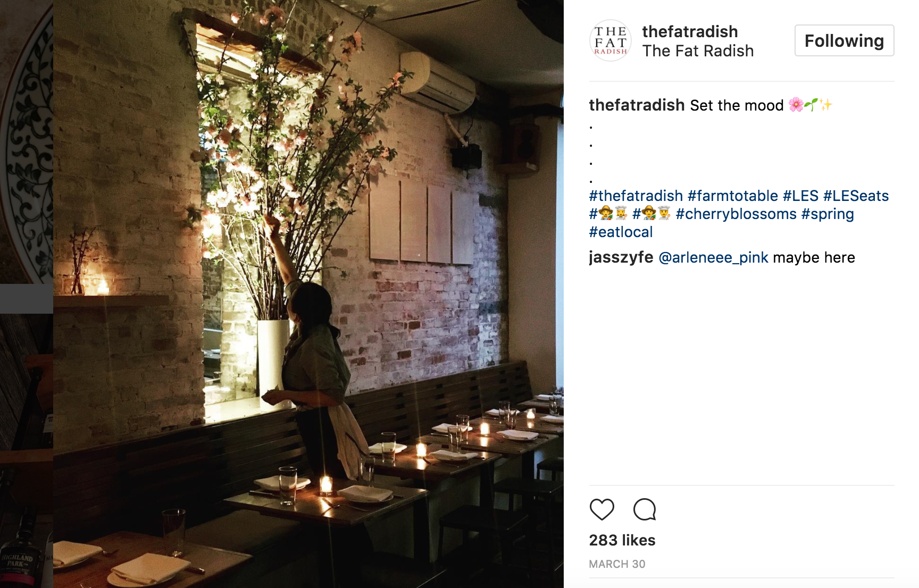Toggle the Following button

tap(844, 40)
